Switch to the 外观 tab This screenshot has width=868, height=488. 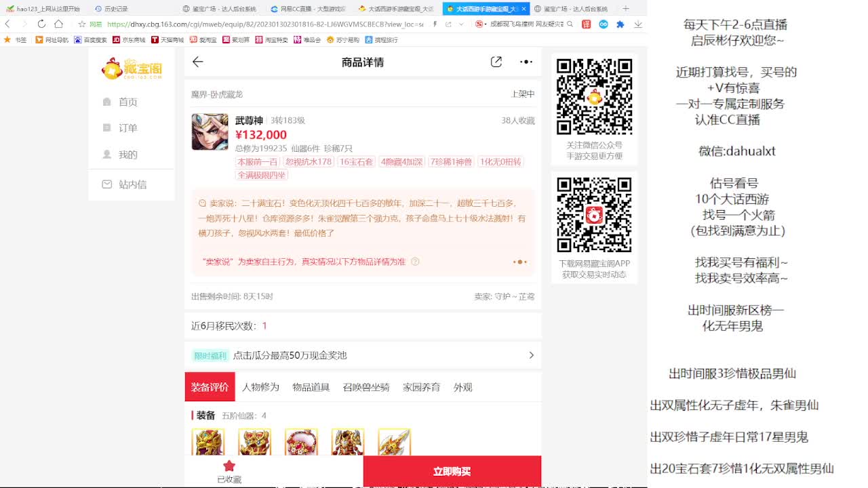coord(463,387)
